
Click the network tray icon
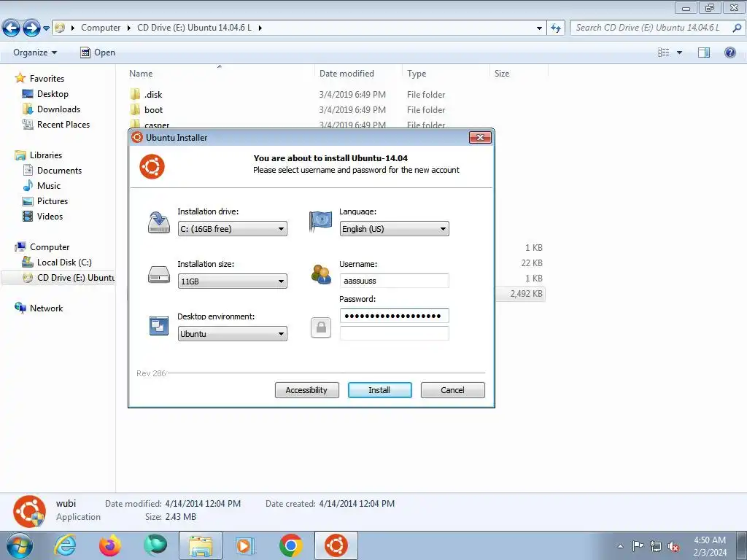coord(656,546)
